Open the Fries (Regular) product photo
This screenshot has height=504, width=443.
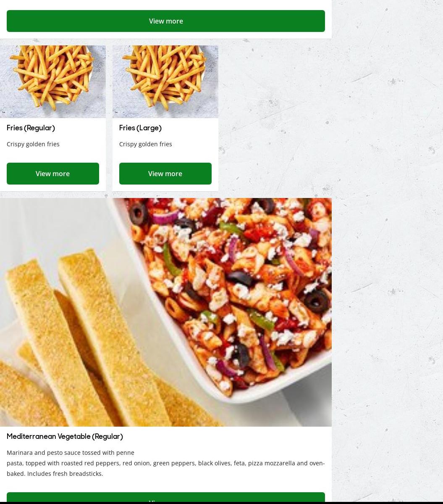[x=52, y=82]
